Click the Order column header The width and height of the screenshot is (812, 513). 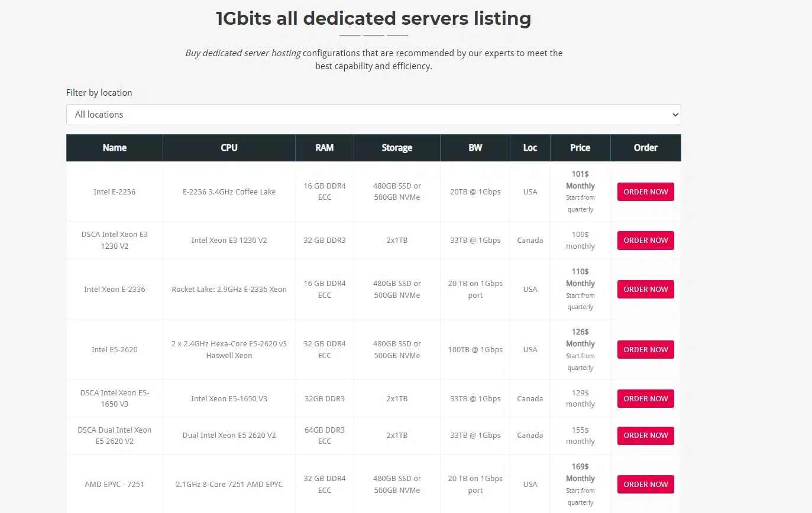coord(646,148)
